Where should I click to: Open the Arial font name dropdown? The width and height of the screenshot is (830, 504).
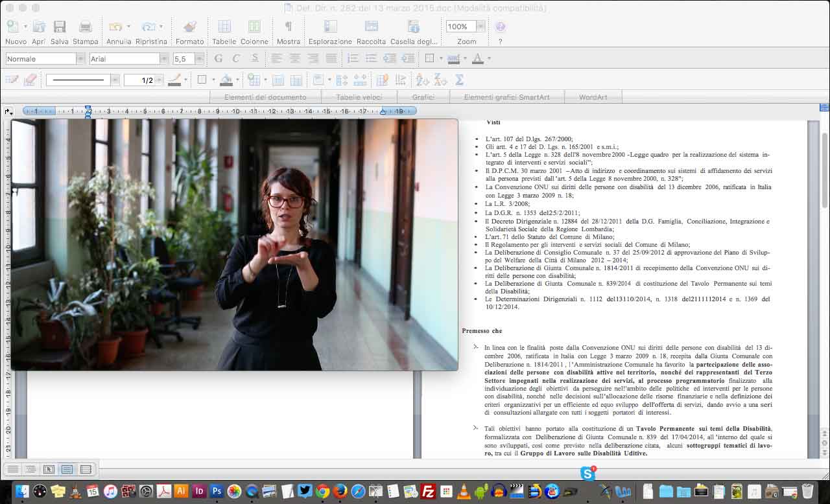pos(164,59)
